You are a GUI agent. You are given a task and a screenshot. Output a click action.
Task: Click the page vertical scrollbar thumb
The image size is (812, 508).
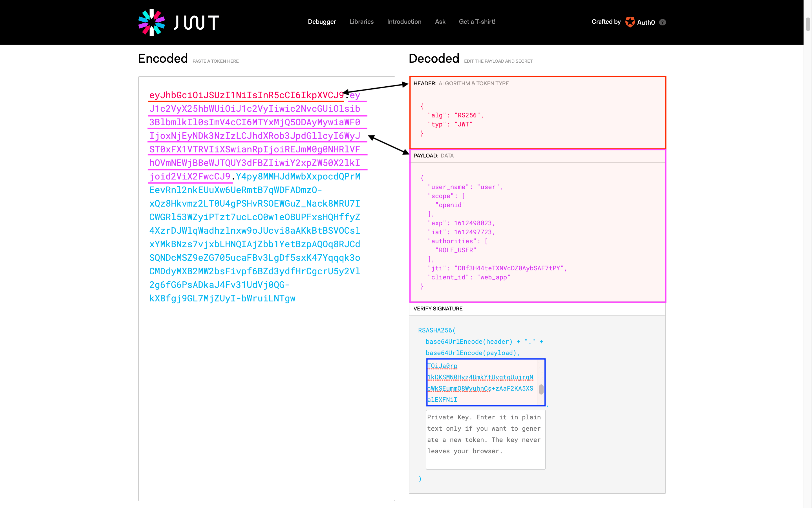pyautogui.click(x=808, y=24)
